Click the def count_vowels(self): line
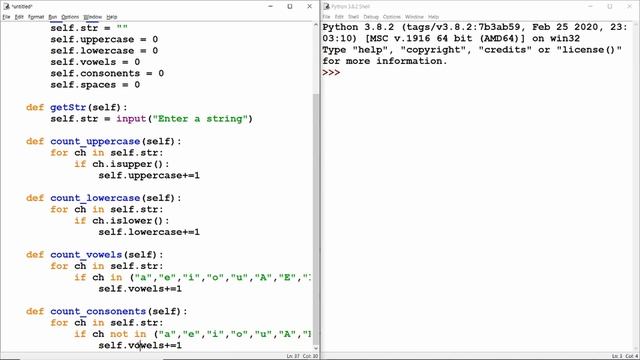This screenshot has width=640, height=360. click(95, 255)
